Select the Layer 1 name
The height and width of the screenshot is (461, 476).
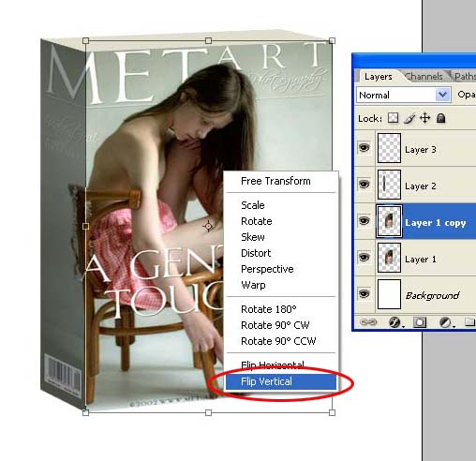pyautogui.click(x=421, y=260)
